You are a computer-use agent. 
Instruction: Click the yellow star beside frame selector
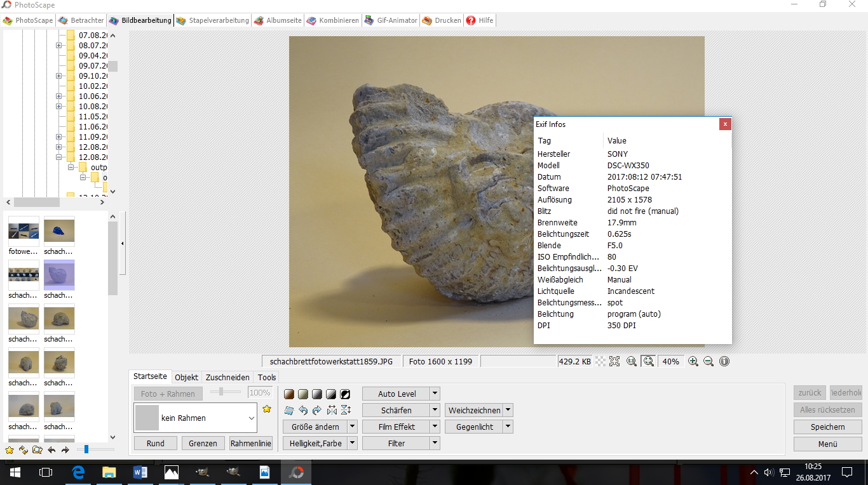[x=267, y=409]
